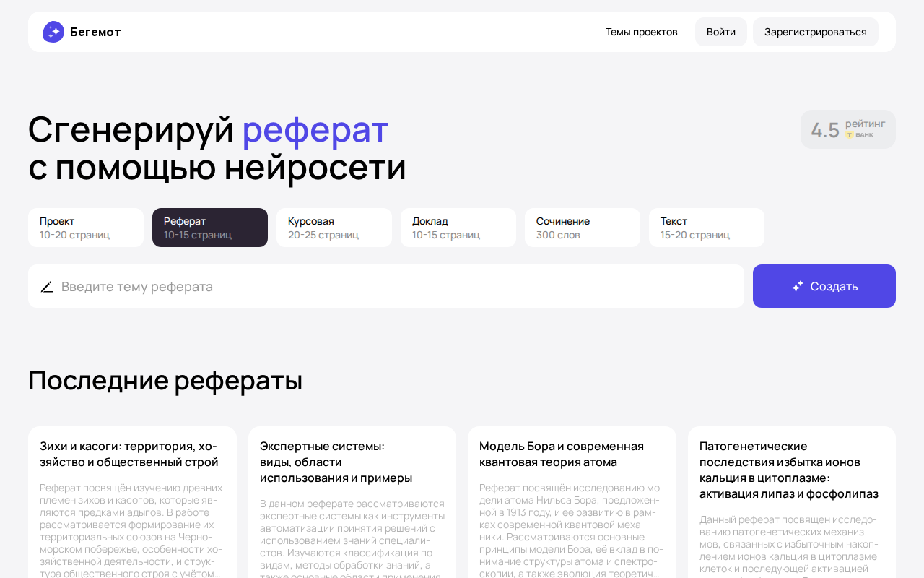The height and width of the screenshot is (578, 924).
Task: Click the description text about зихов и касогов
Action: pyautogui.click(x=132, y=530)
